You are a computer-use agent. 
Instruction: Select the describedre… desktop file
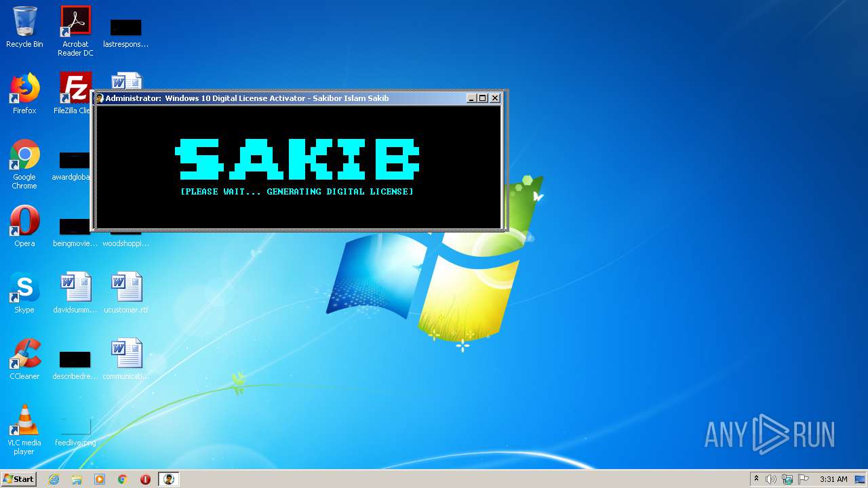tap(75, 366)
